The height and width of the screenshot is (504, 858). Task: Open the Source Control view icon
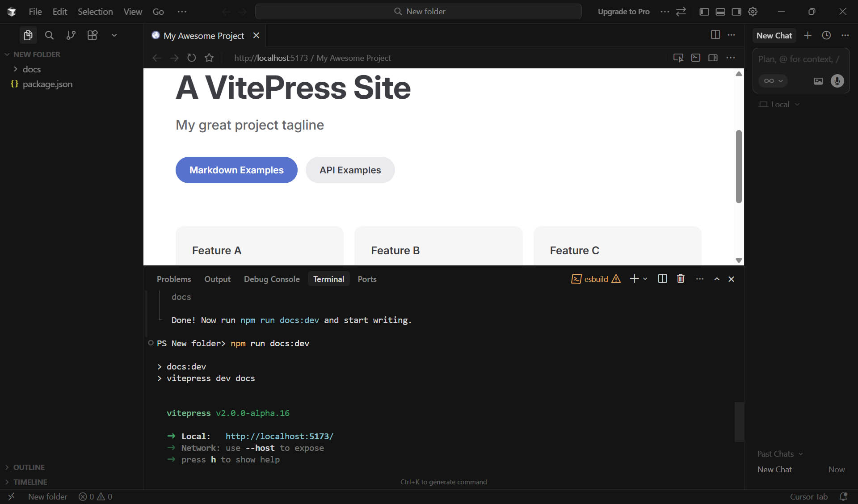pos(71,35)
